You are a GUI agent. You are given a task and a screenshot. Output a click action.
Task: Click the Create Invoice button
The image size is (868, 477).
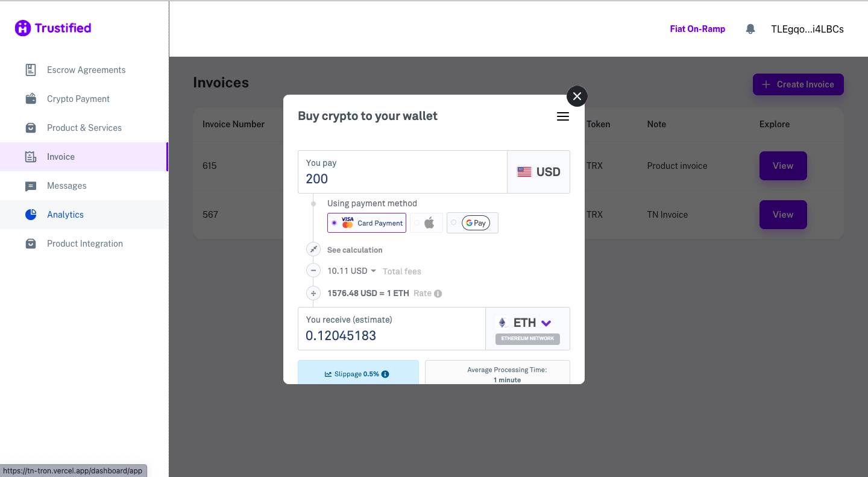[798, 84]
